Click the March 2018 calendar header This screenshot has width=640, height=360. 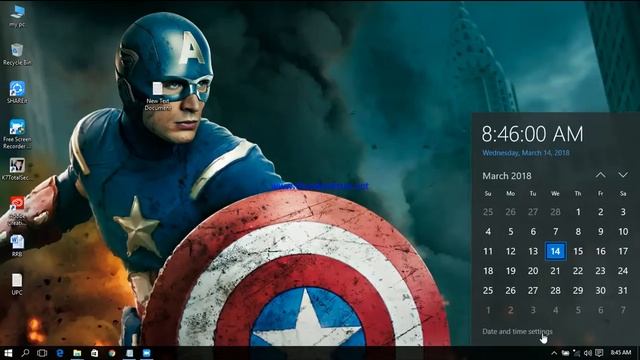click(x=507, y=176)
